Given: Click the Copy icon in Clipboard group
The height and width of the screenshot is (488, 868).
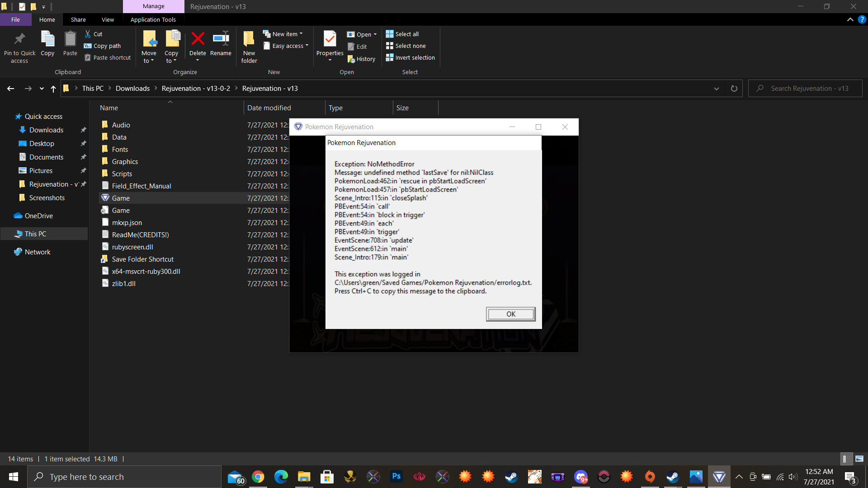Looking at the screenshot, I should point(47,39).
